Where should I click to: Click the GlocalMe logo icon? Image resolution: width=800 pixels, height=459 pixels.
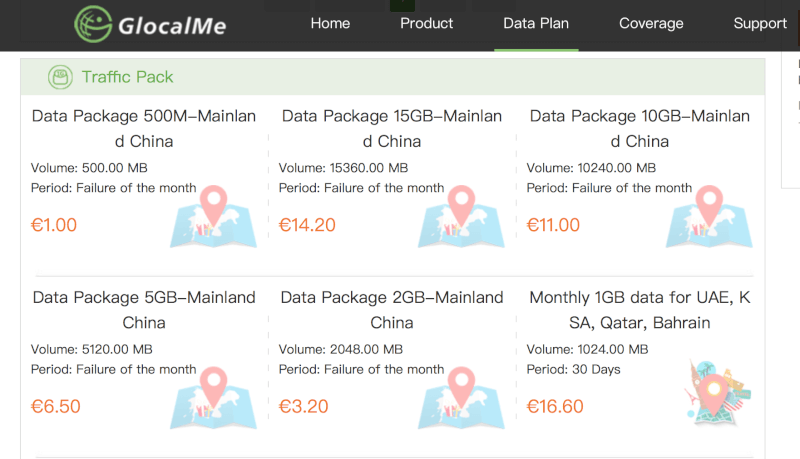coord(93,25)
